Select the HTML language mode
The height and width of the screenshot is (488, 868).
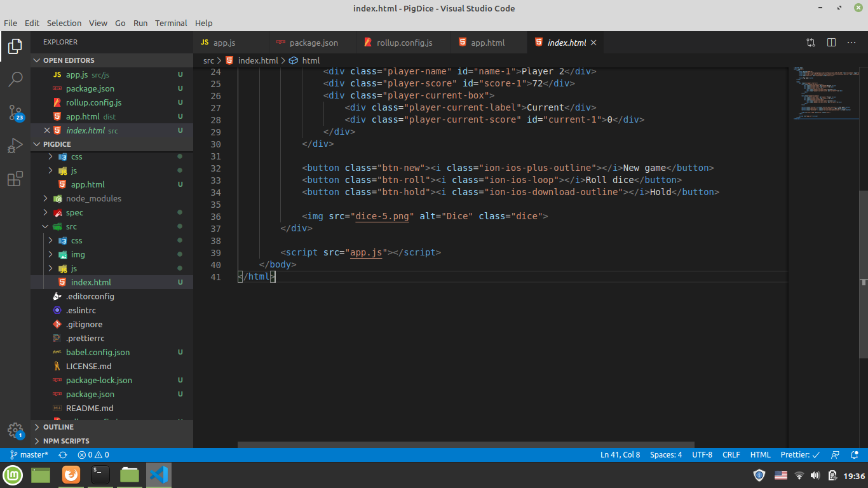[x=761, y=455]
